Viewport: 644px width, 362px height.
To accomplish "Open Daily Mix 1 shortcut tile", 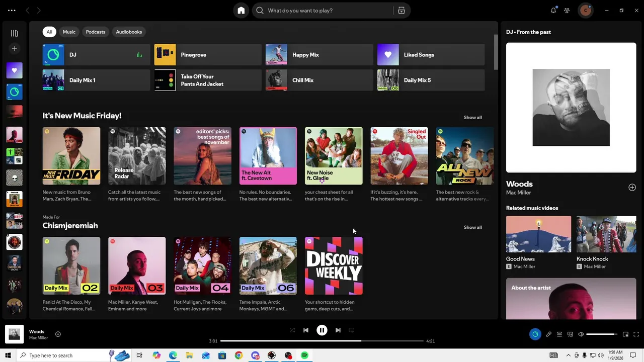I will 96,80.
